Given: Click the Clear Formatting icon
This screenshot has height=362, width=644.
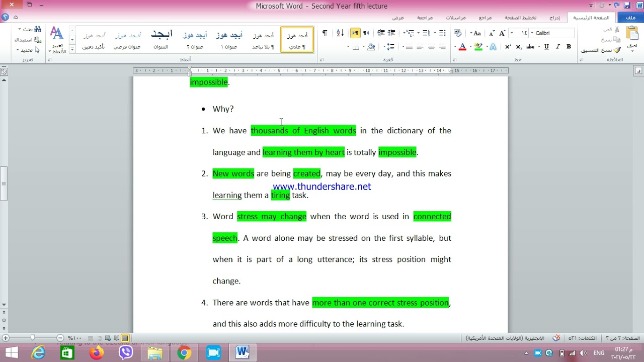Looking at the screenshot, I should pyautogui.click(x=458, y=33).
